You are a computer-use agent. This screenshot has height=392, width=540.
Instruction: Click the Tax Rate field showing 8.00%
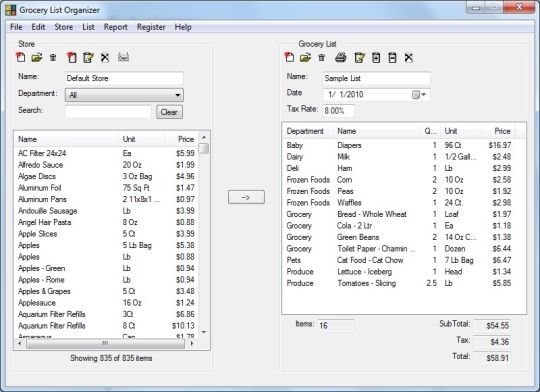point(339,111)
